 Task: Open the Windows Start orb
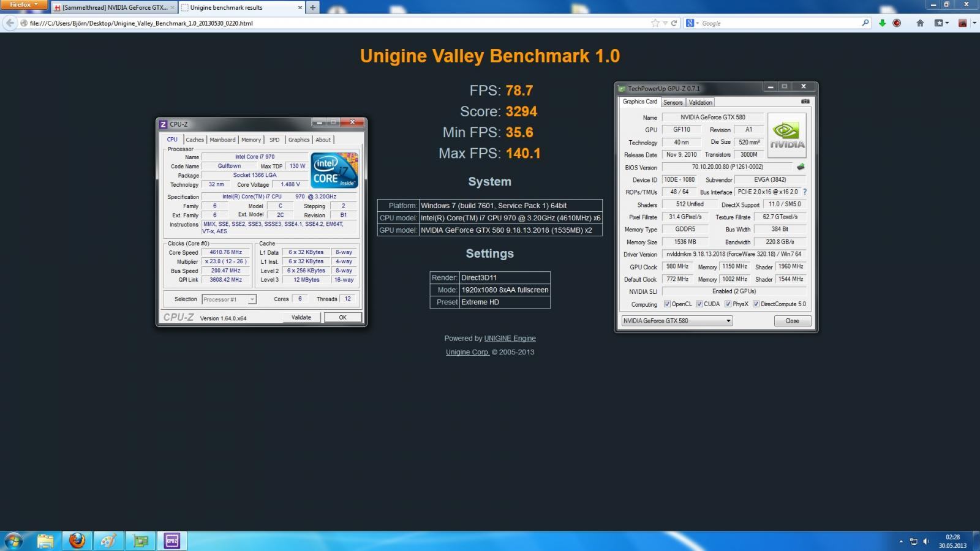[13, 541]
